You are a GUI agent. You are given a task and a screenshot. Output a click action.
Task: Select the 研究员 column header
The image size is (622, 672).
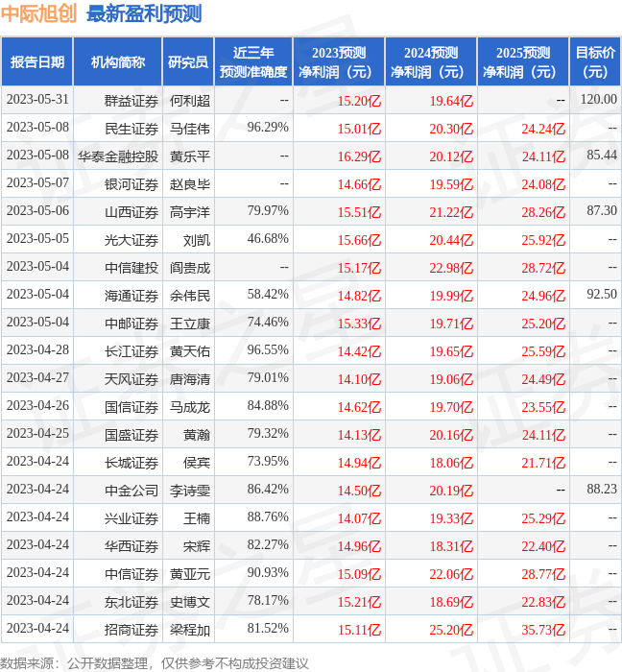coord(188,62)
